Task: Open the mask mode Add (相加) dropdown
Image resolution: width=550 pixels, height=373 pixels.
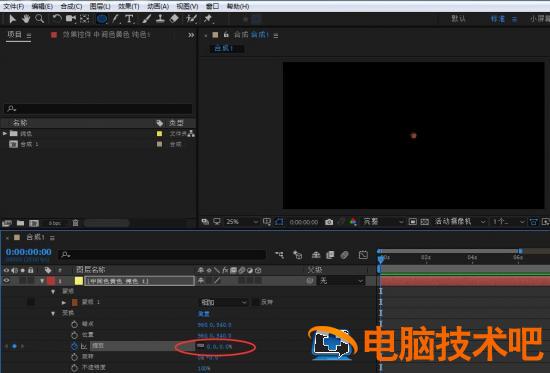Action: (223, 302)
